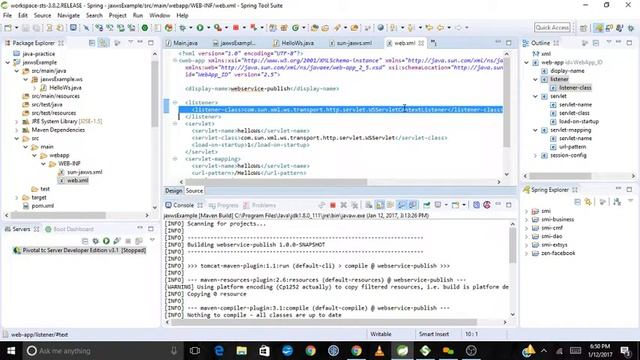The image size is (640, 360).
Task: Start the server in Servers view
Action: (106, 241)
